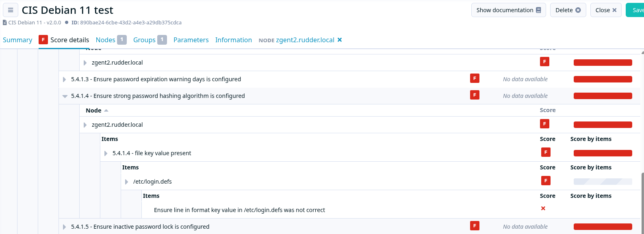Switch to the Summary tab
This screenshot has width=644, height=234.
(17, 40)
